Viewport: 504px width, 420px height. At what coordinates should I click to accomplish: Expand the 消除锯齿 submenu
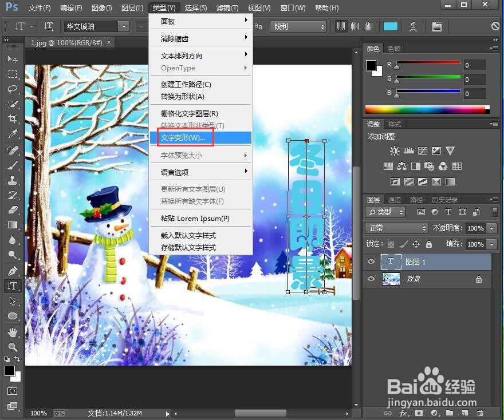tap(200, 38)
